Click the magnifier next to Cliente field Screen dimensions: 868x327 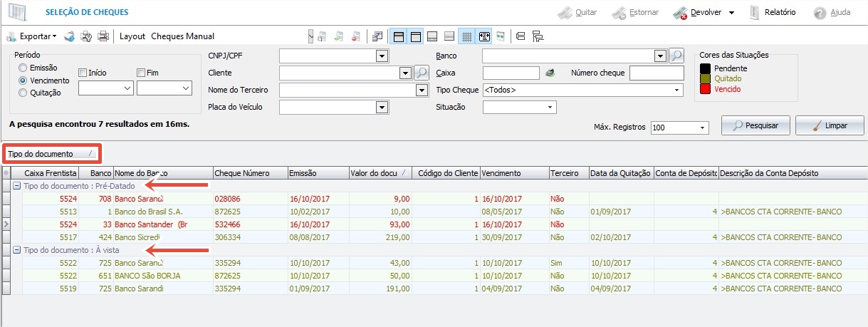coord(422,73)
